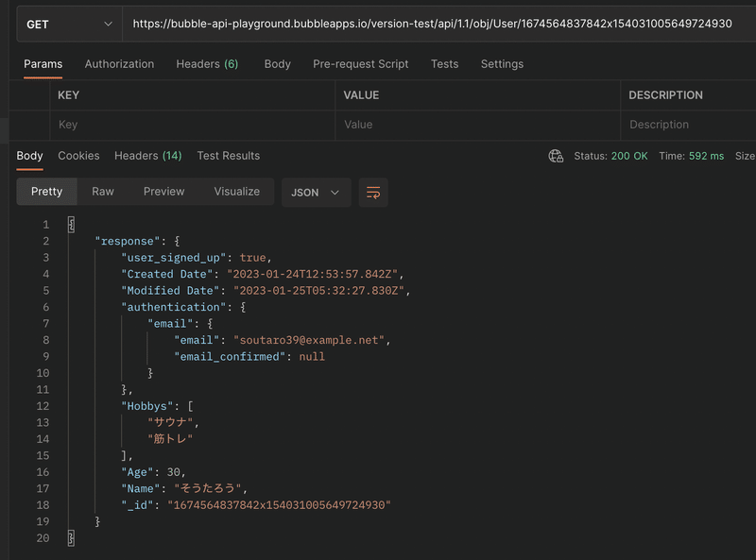Click the request URL field
Image resolution: width=756 pixels, height=560 pixels.
point(438,25)
